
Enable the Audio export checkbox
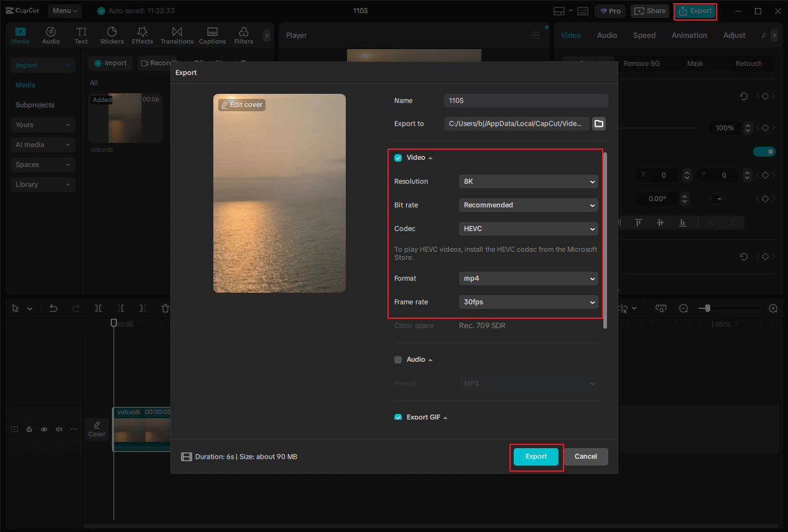click(x=398, y=359)
